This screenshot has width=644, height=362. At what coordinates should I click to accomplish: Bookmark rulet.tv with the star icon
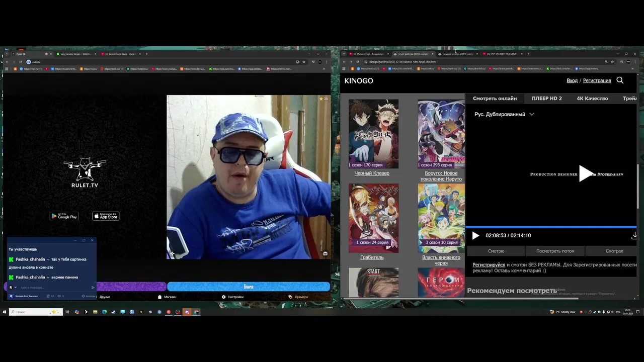click(x=303, y=62)
